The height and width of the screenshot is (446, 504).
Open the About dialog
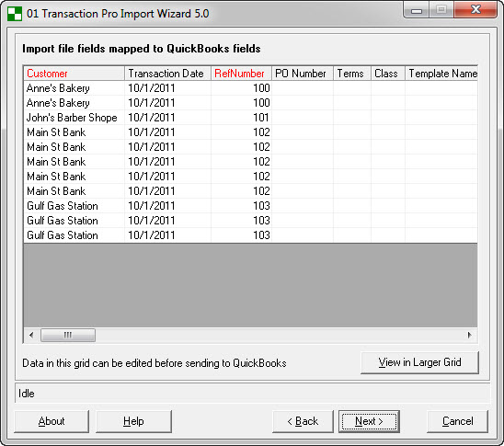(52, 421)
